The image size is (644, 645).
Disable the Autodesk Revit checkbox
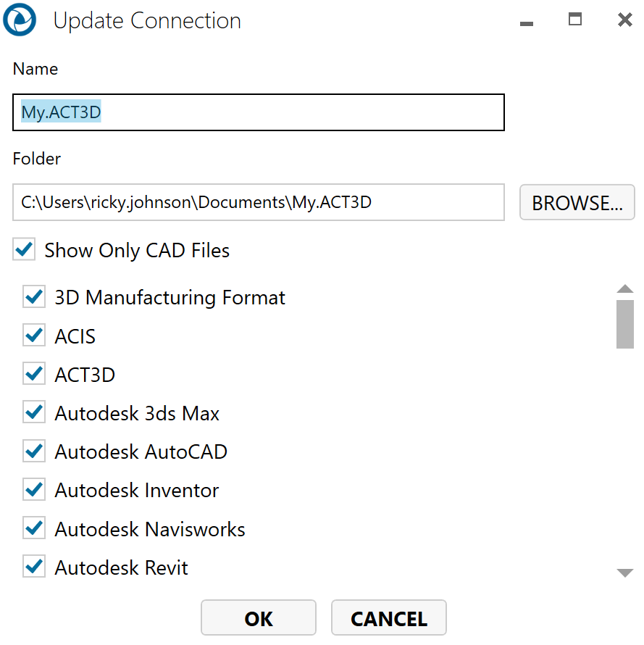[34, 567]
